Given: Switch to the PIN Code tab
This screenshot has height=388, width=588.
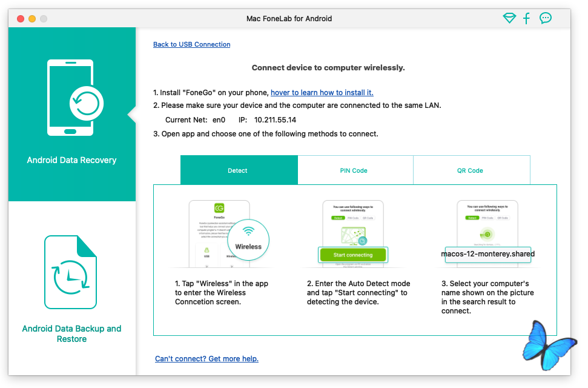Looking at the screenshot, I should click(x=355, y=170).
